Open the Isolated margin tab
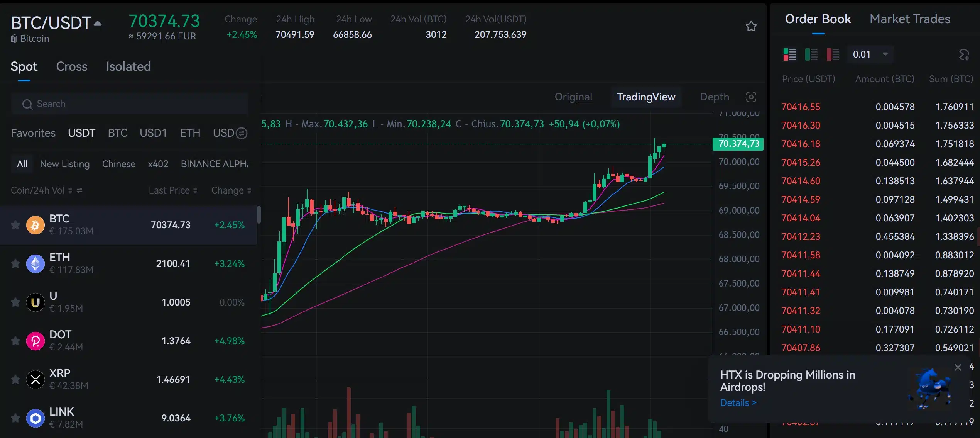Viewport: 980px width, 438px height. 128,66
